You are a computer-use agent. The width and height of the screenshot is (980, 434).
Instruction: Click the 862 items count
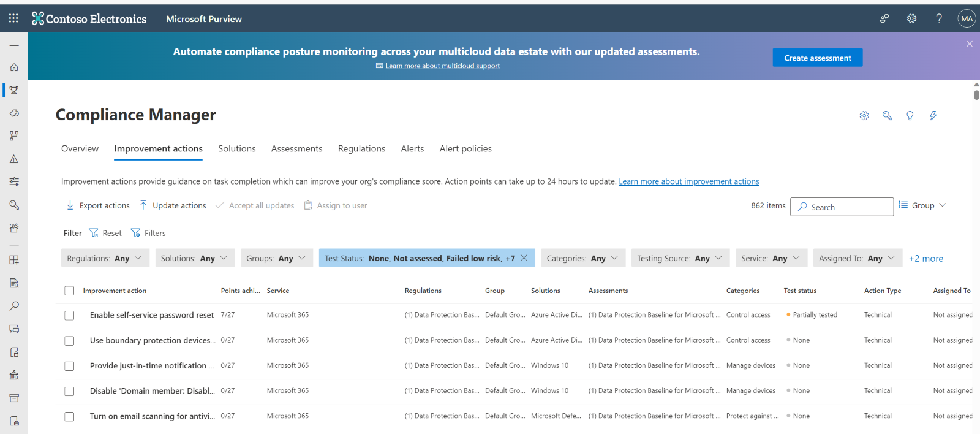768,205
